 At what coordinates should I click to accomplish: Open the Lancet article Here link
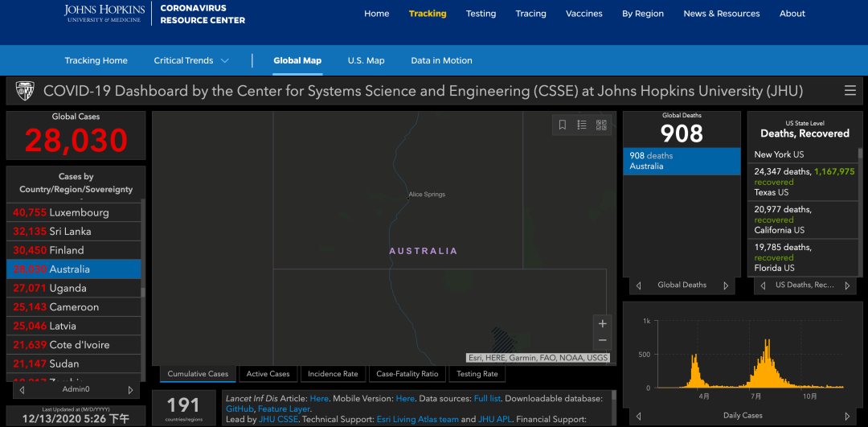pos(319,398)
